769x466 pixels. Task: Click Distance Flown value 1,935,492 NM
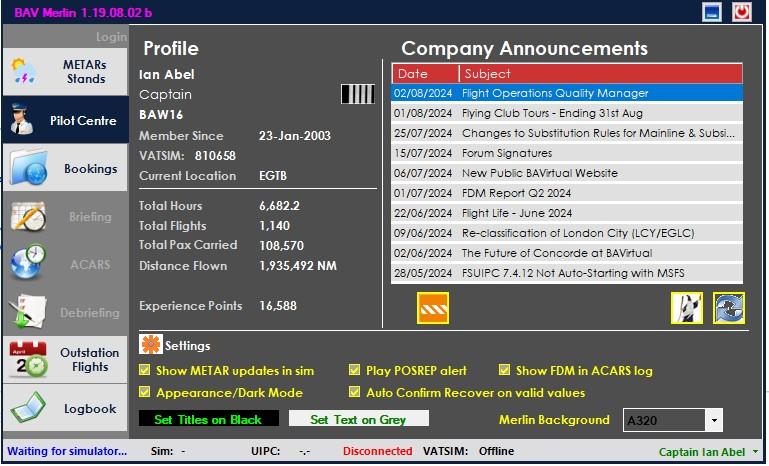tap(298, 266)
